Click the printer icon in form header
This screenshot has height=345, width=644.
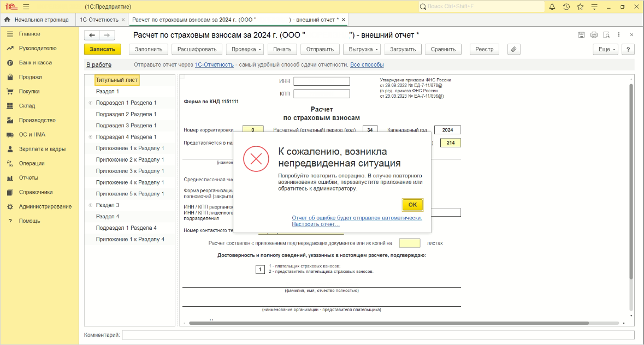tap(594, 35)
